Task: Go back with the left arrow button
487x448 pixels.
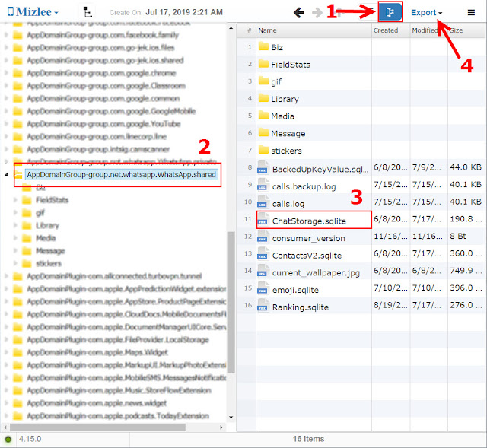Action: tap(299, 13)
